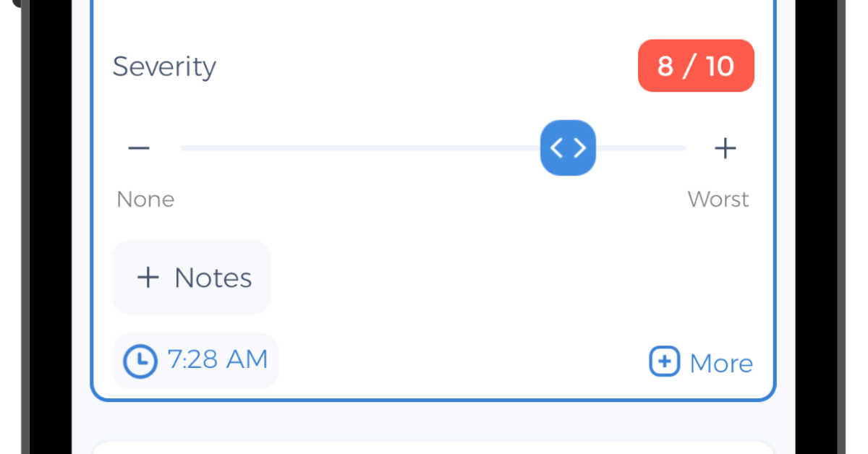Click the blue slider handle with arrows
The height and width of the screenshot is (454, 868).
568,148
